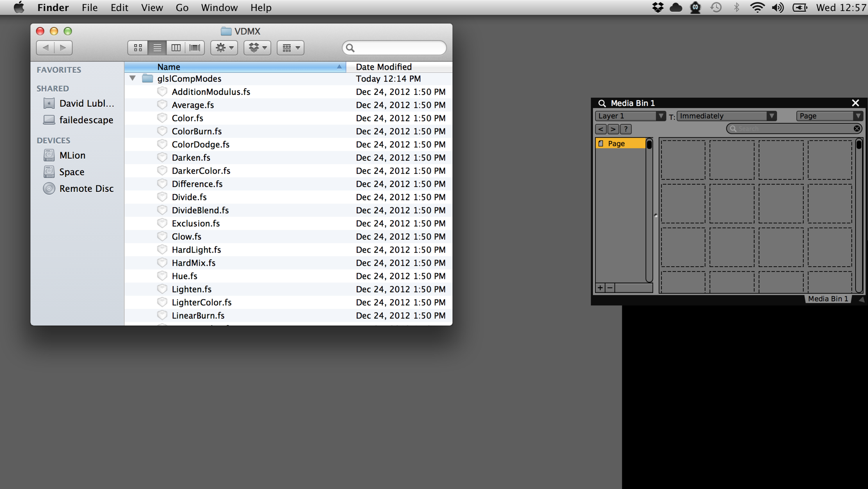The width and height of the screenshot is (868, 489).
Task: Select the Glow.fs file
Action: pos(288,237)
